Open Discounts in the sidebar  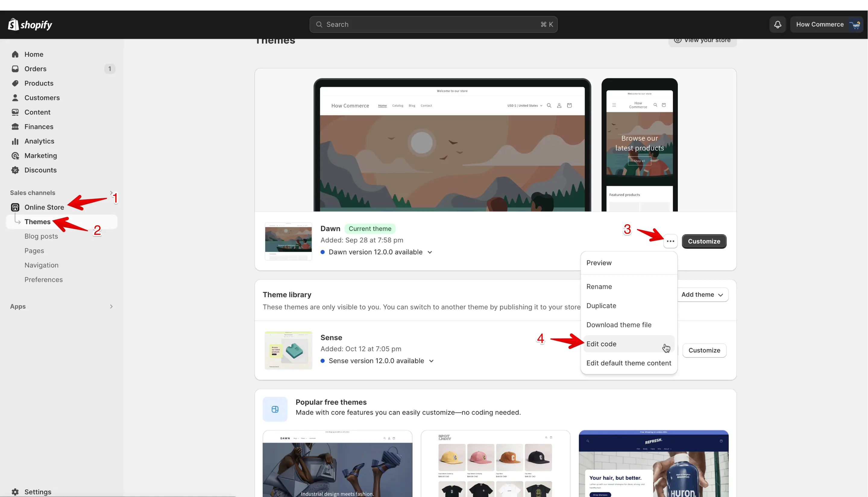point(41,170)
